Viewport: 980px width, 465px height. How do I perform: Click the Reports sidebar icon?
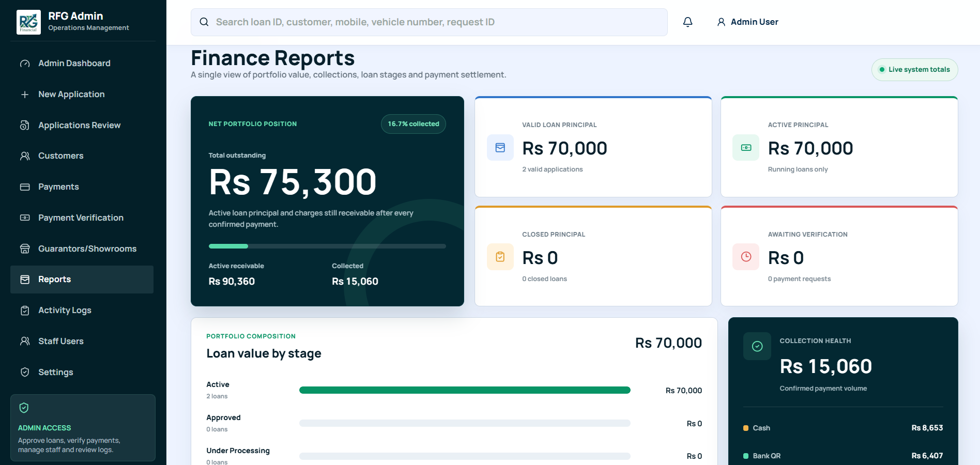click(x=25, y=280)
